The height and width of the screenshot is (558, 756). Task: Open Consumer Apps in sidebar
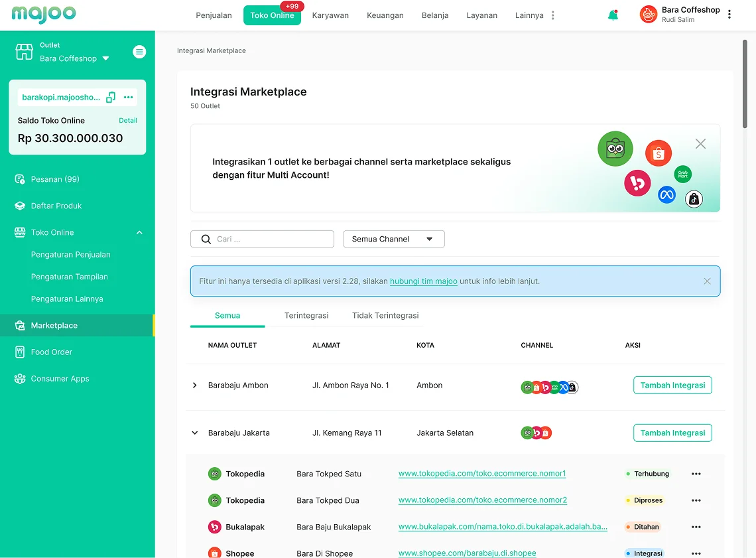60,379
